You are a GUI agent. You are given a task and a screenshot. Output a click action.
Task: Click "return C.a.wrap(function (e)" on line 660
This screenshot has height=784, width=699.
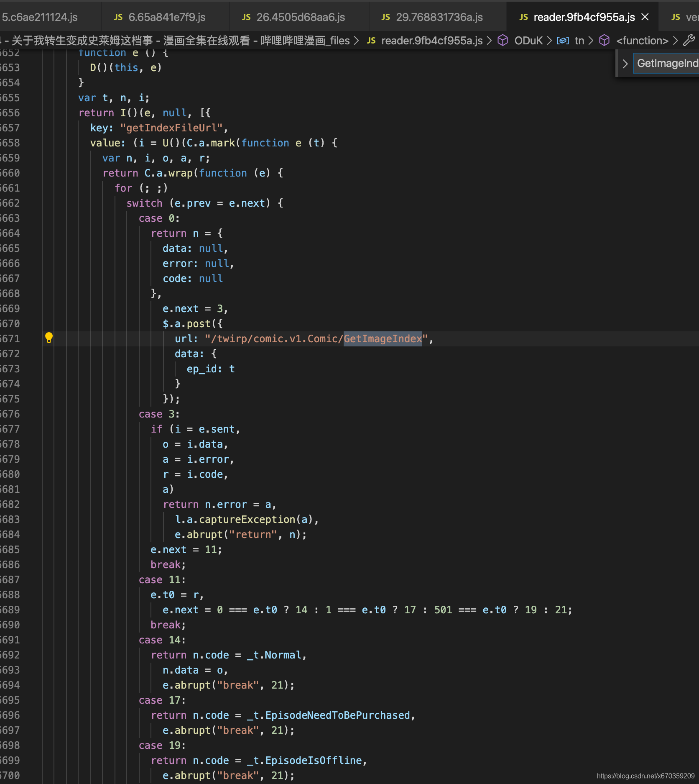(x=187, y=173)
